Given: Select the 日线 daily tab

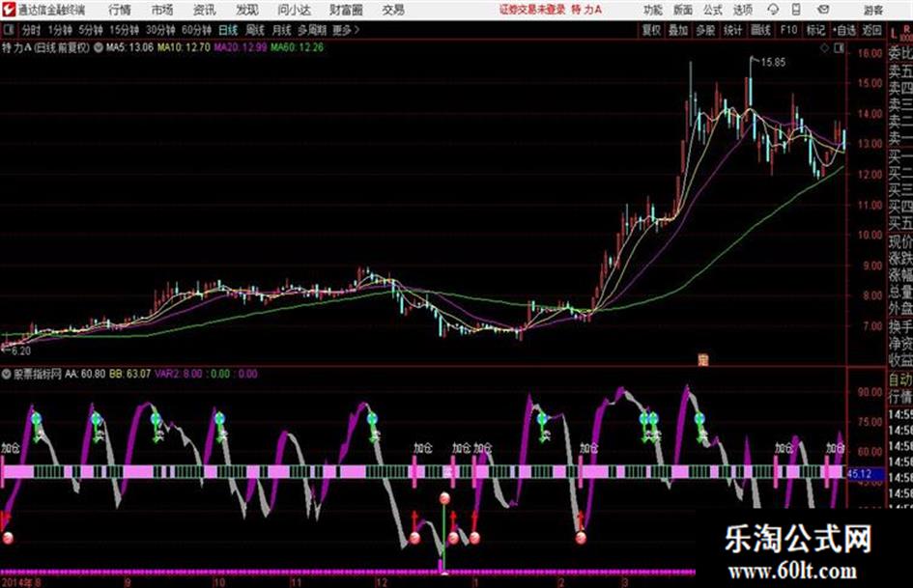Looking at the screenshot, I should (x=228, y=30).
